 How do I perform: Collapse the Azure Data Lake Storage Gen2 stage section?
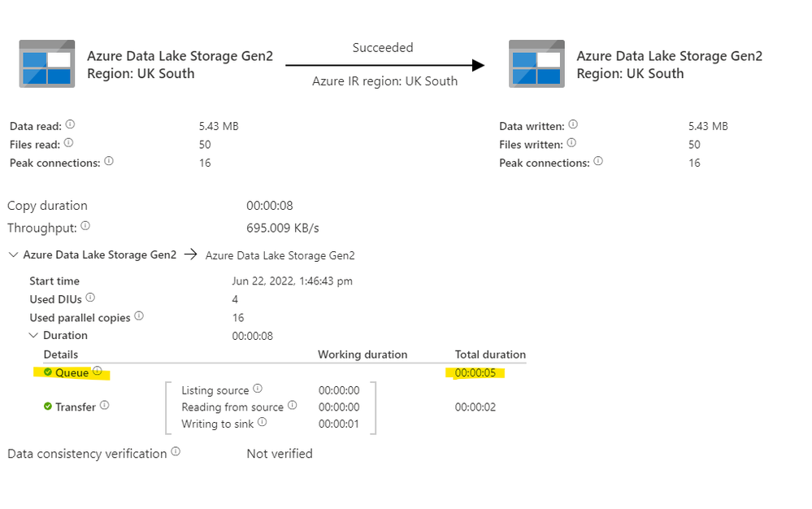pyautogui.click(x=14, y=254)
